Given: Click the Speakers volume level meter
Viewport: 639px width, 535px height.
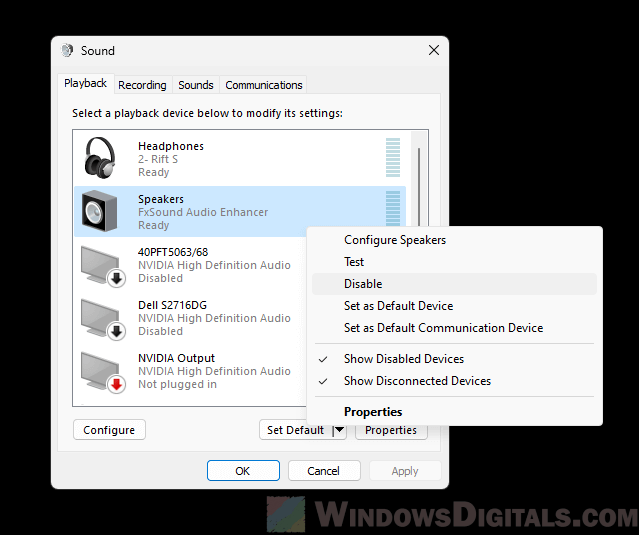Looking at the screenshot, I should (393, 208).
